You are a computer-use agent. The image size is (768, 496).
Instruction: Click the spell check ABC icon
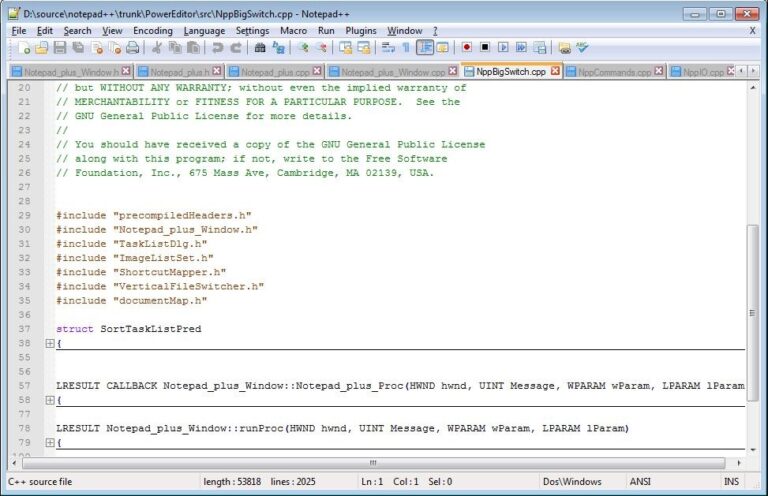coord(582,47)
